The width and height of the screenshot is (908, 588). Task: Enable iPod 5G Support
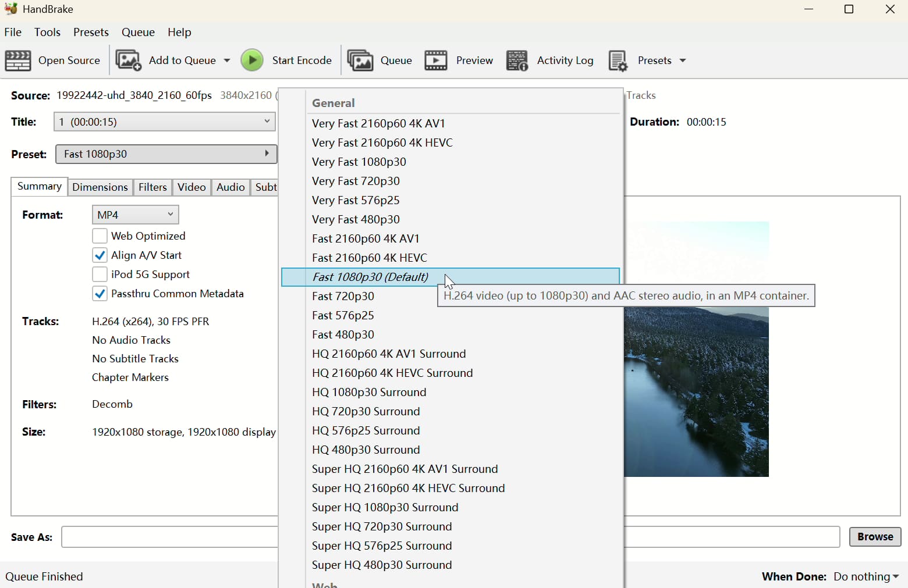(x=100, y=274)
